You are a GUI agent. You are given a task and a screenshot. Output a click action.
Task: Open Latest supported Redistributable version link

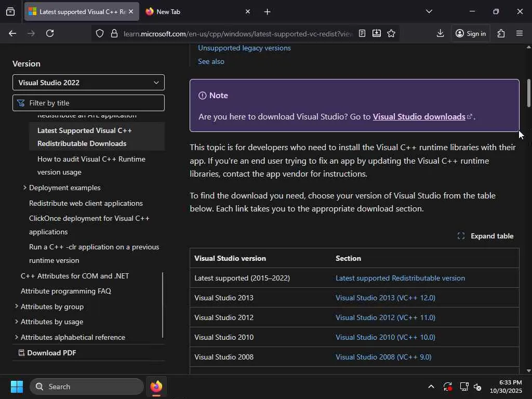click(x=401, y=278)
